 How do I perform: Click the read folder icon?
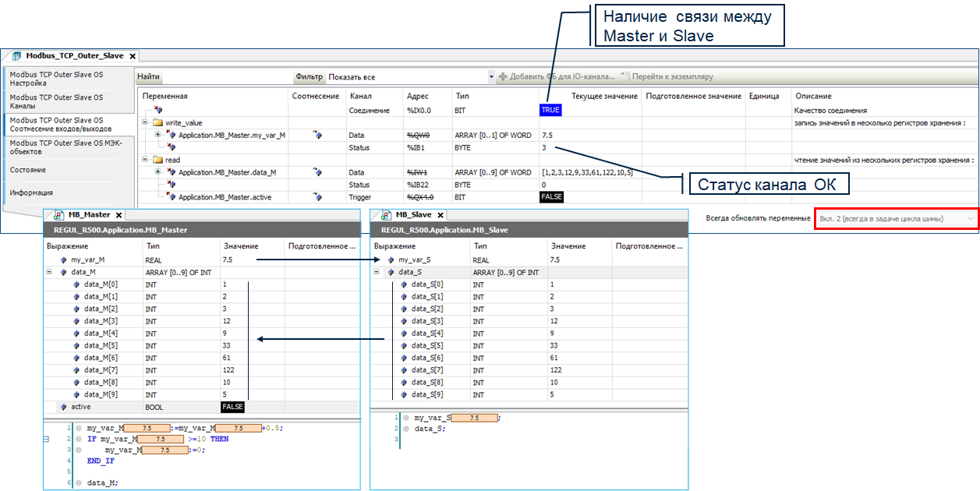(157, 160)
